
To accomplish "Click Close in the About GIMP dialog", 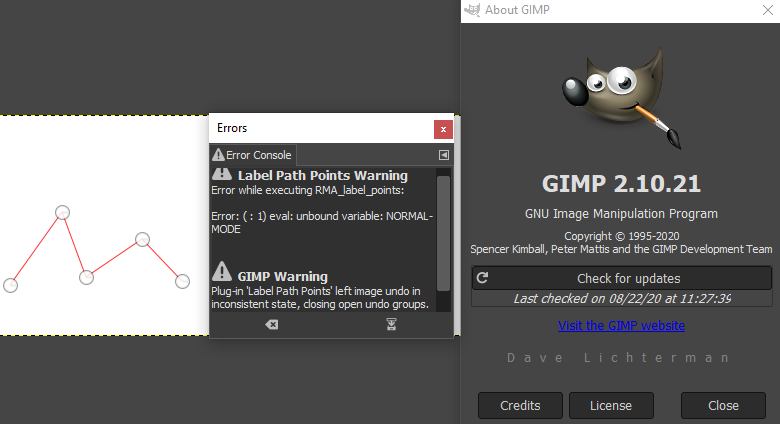I will [723, 406].
